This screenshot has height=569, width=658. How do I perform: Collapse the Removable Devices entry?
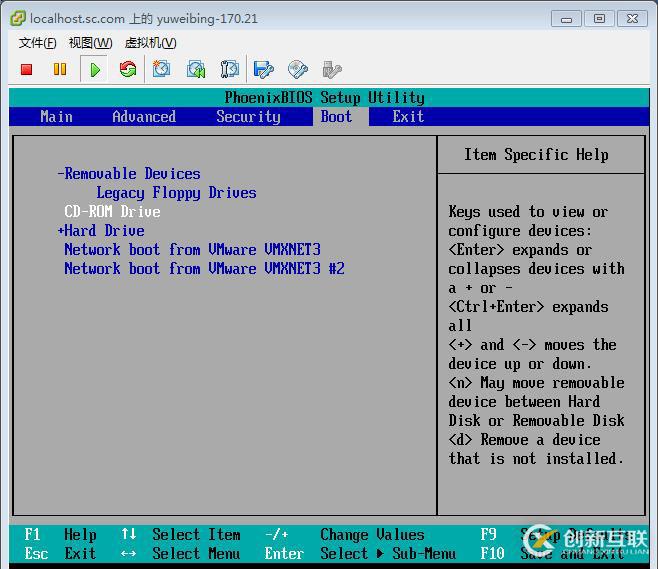[129, 174]
